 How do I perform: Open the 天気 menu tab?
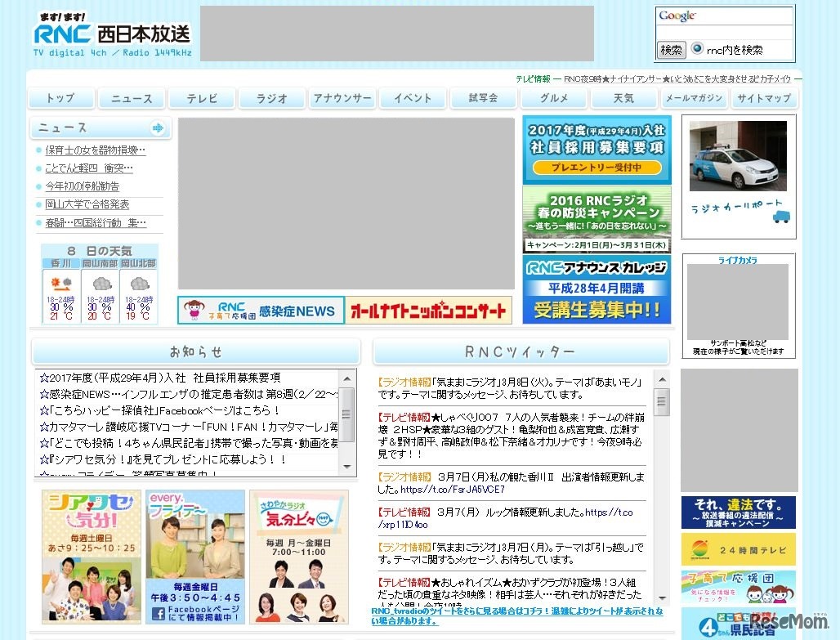623,98
